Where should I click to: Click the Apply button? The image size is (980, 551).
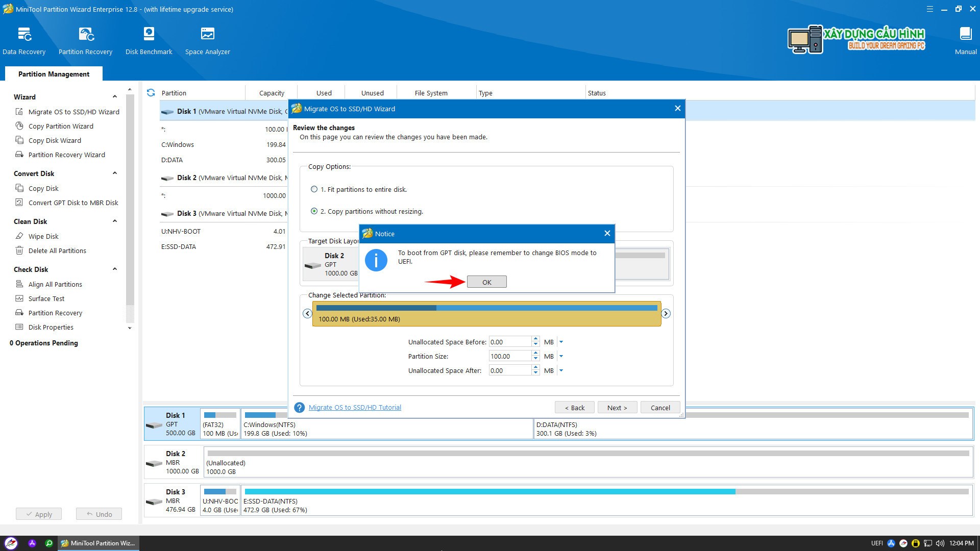tap(39, 514)
